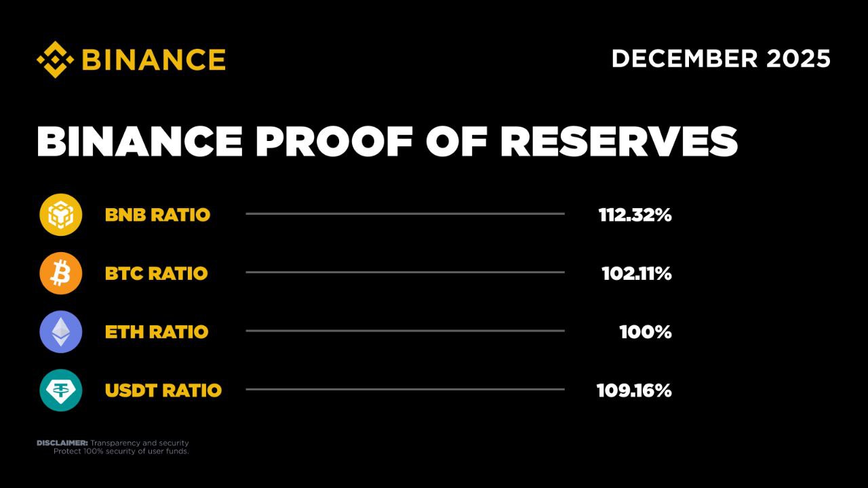Click the Binance diamond logo icon

point(55,59)
